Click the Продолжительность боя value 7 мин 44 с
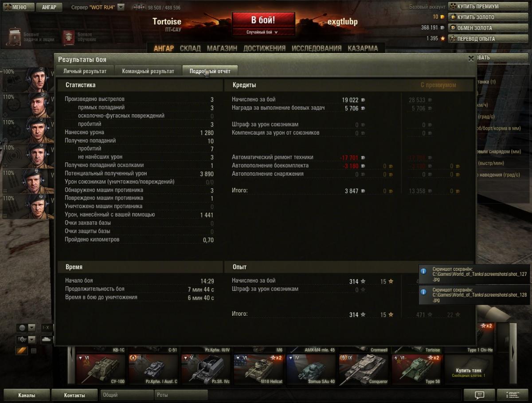 click(201, 289)
